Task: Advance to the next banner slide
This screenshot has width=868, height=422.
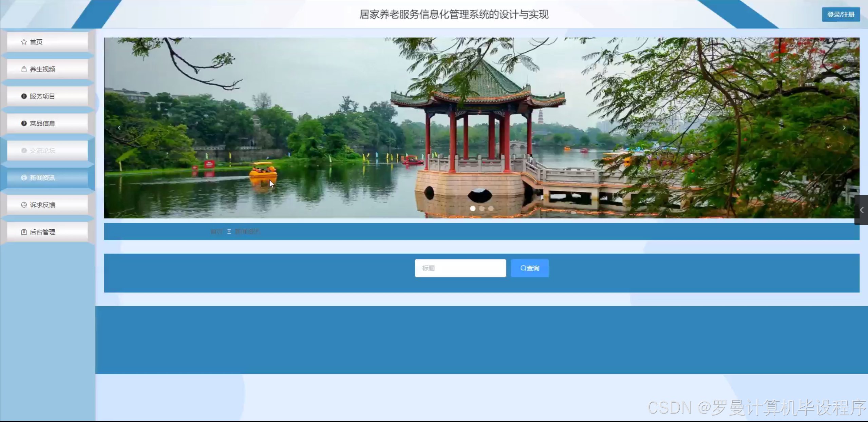Action: pos(844,128)
